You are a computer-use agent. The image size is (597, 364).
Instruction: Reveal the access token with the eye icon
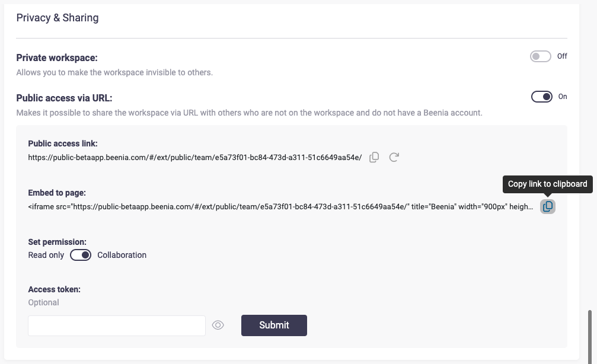coord(218,325)
